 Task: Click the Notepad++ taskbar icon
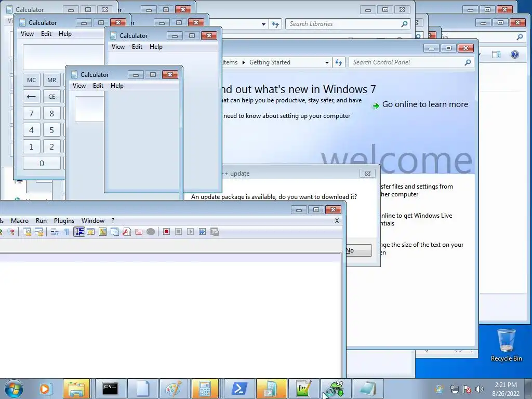303,389
